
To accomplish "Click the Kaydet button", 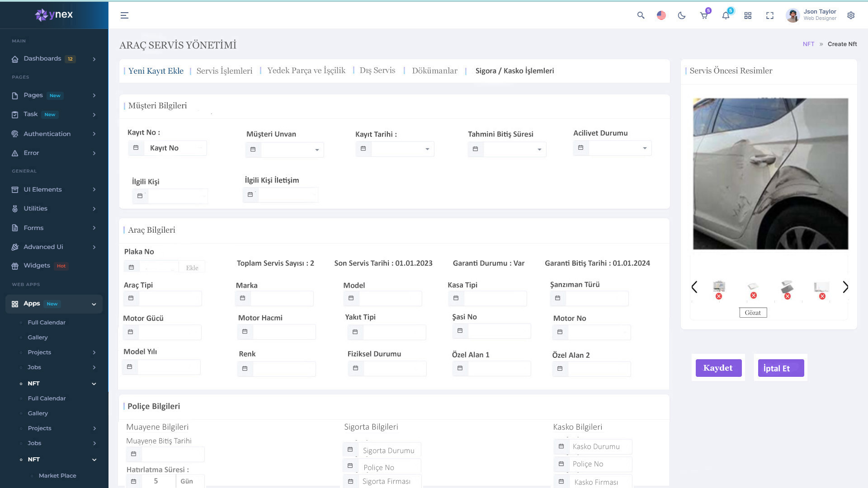I will point(718,368).
